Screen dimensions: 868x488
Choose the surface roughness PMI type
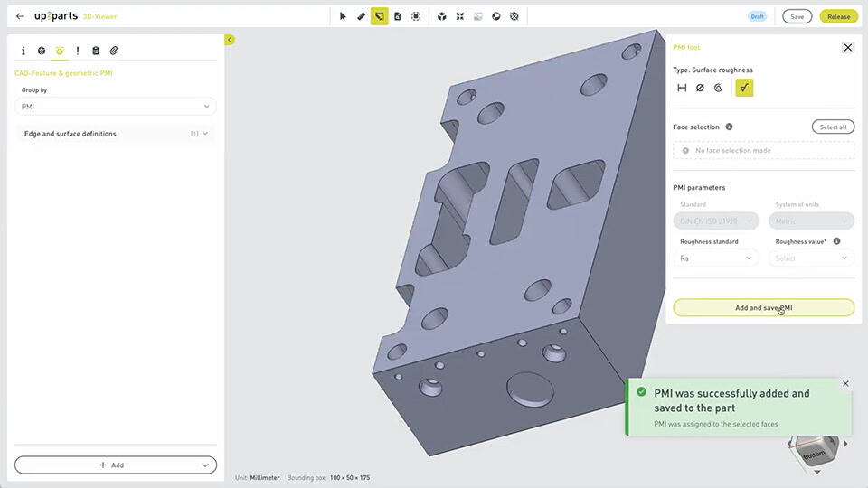click(x=744, y=88)
